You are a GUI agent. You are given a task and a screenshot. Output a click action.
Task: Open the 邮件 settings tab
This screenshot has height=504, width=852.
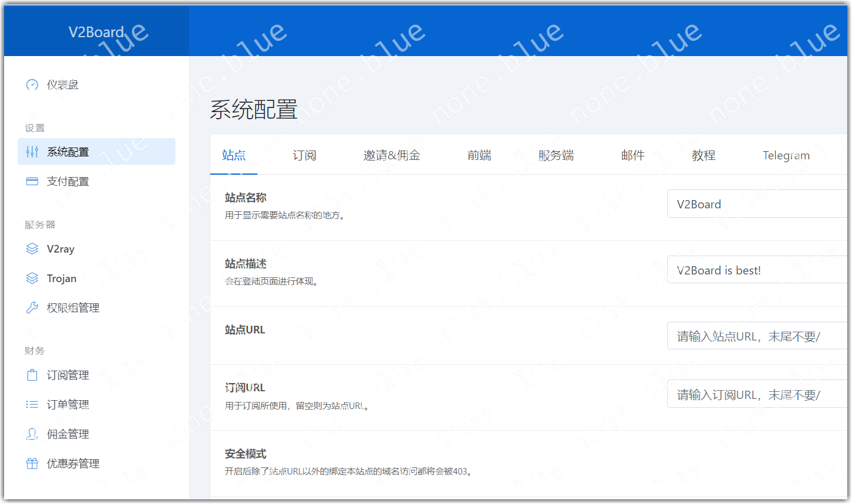(633, 156)
